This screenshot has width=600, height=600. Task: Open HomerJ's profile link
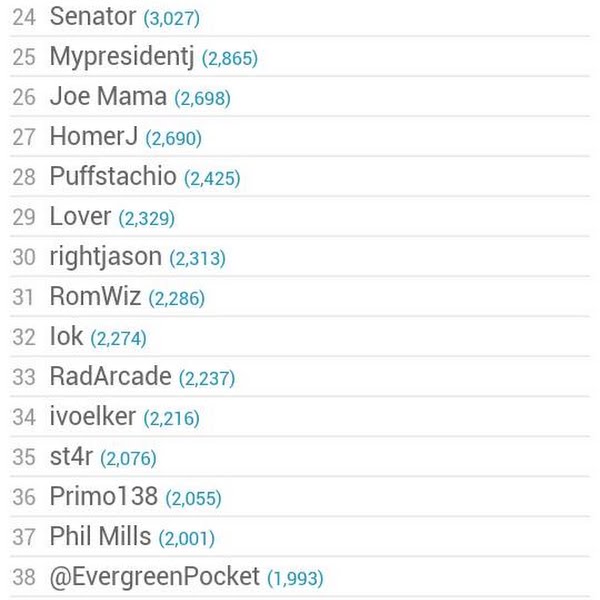tap(93, 137)
